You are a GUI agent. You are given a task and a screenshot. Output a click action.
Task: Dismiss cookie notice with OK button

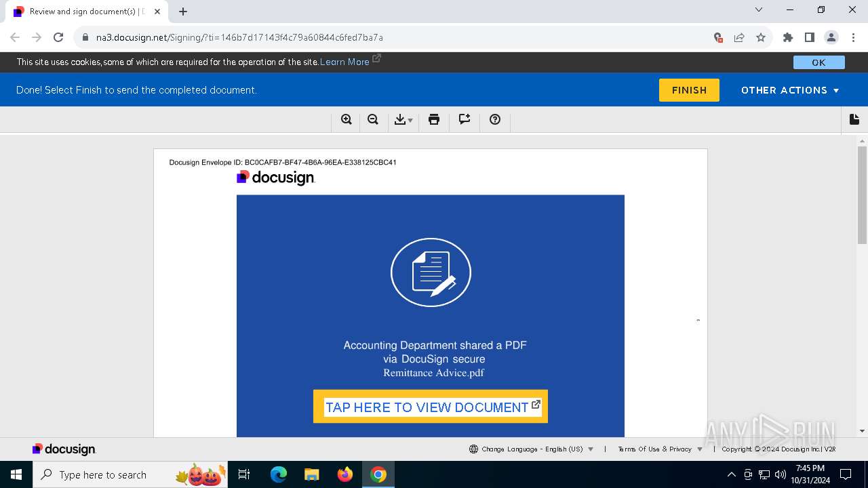tap(819, 62)
